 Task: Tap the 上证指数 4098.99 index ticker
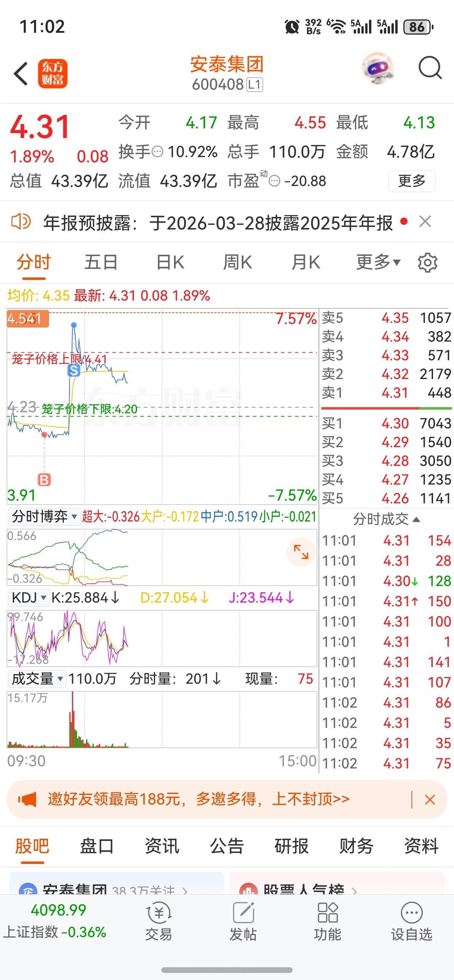[55, 921]
